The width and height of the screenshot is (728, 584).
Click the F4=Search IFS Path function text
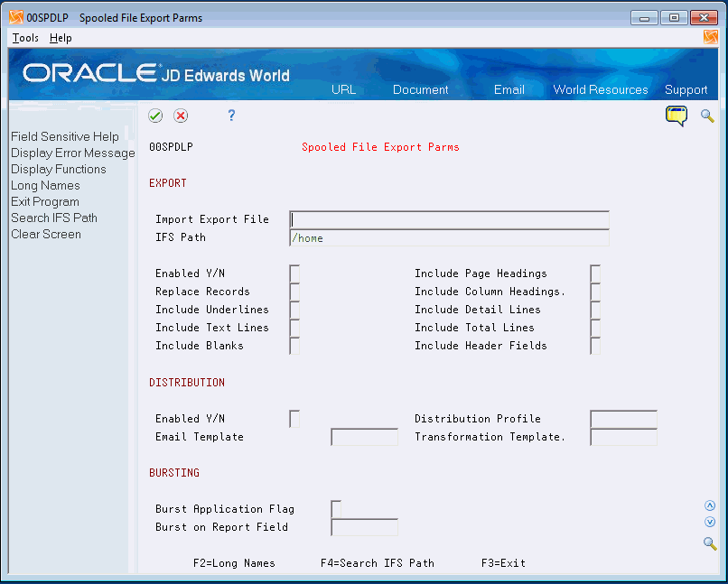pyautogui.click(x=378, y=563)
